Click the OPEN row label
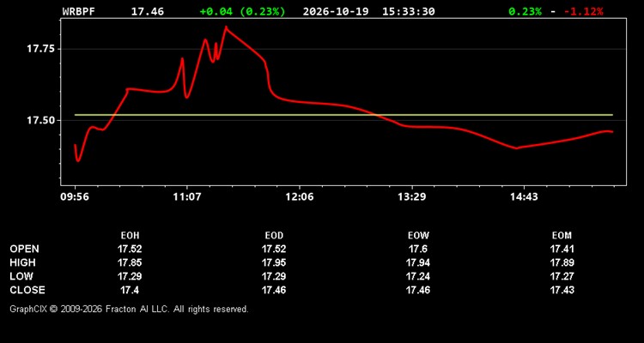The width and height of the screenshot is (644, 343). tap(25, 249)
